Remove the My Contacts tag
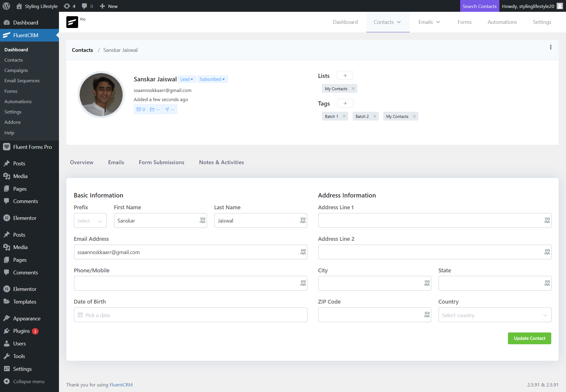This screenshot has height=392, width=566. pos(414,116)
